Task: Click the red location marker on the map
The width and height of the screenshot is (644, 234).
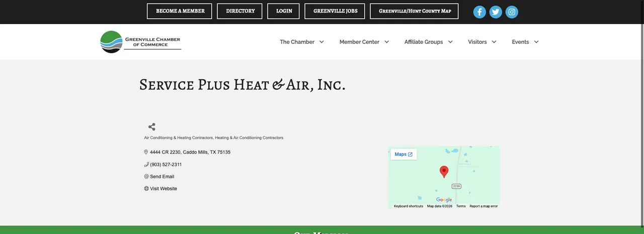Action: pos(444,172)
